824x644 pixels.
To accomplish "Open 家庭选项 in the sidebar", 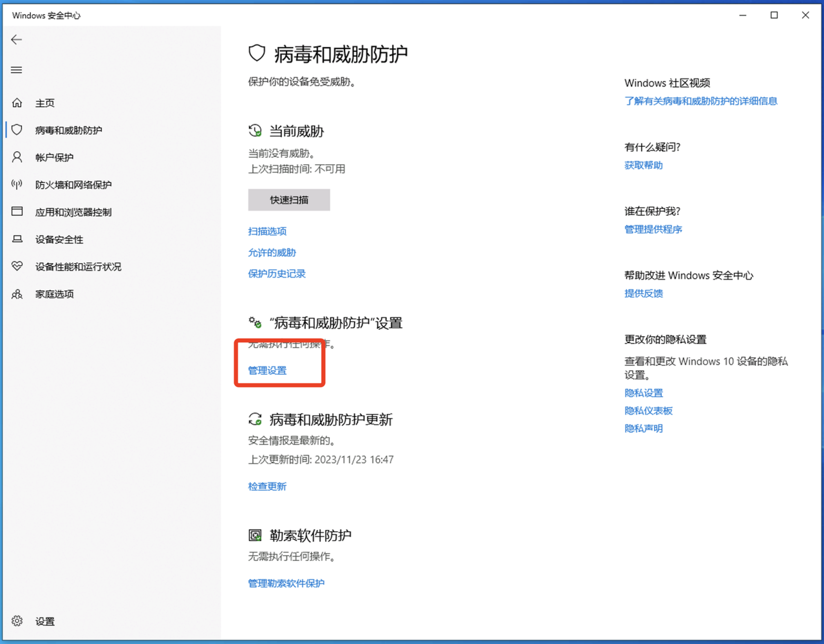I will [54, 294].
